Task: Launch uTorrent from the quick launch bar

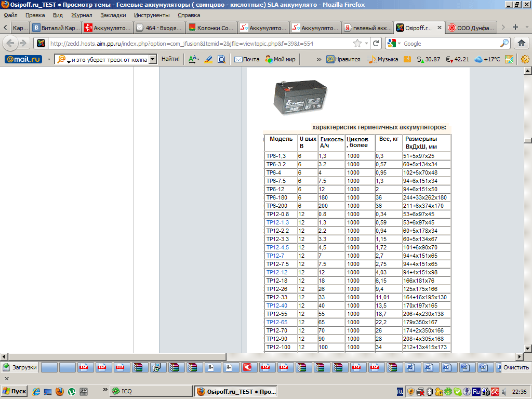Action: [72, 391]
